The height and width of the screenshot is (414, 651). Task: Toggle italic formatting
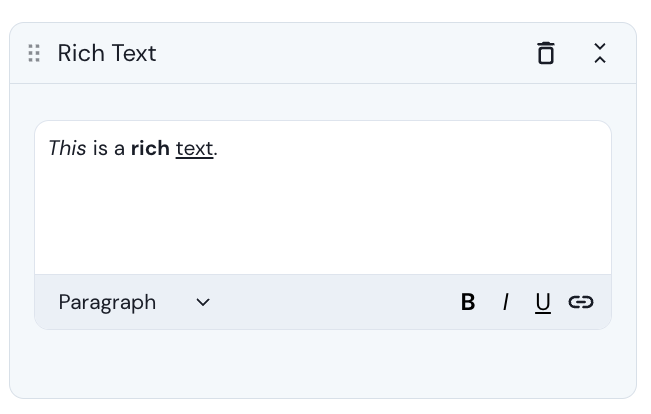click(506, 302)
